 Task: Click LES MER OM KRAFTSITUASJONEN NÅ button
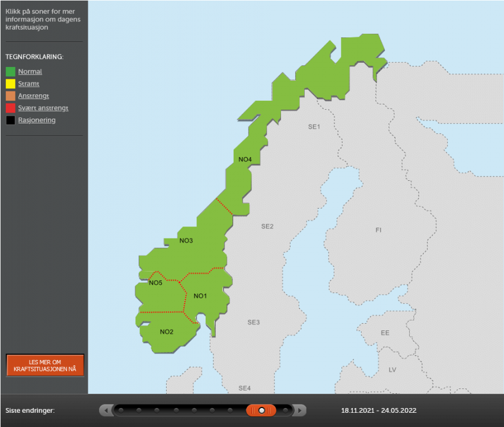click(45, 365)
